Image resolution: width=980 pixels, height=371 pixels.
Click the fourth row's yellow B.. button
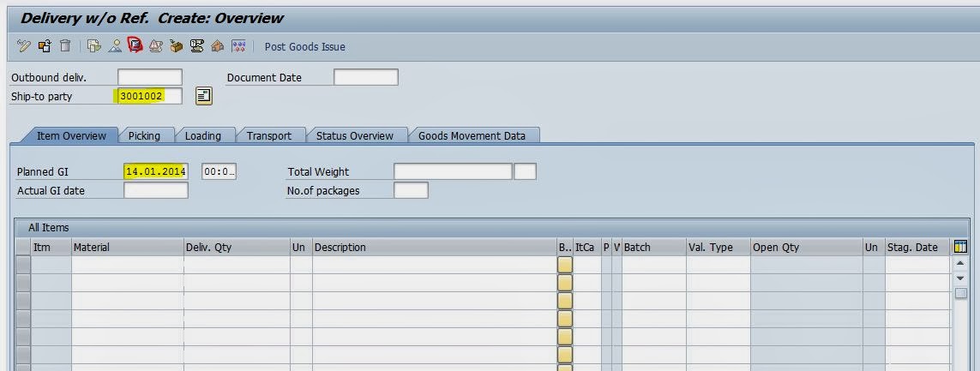click(x=565, y=319)
